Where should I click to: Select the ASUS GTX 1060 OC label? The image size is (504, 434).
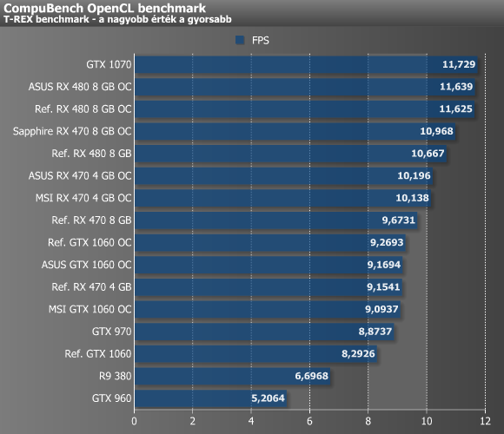tap(87, 265)
